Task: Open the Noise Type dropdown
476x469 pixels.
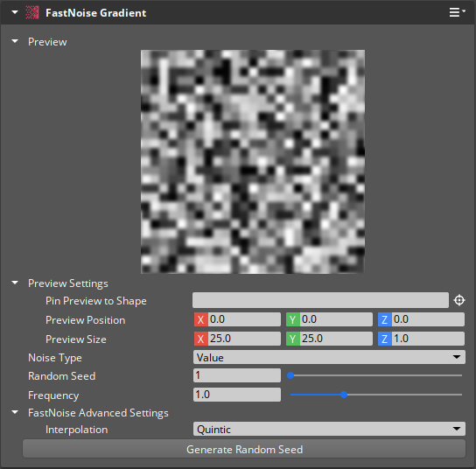Action: coord(329,357)
